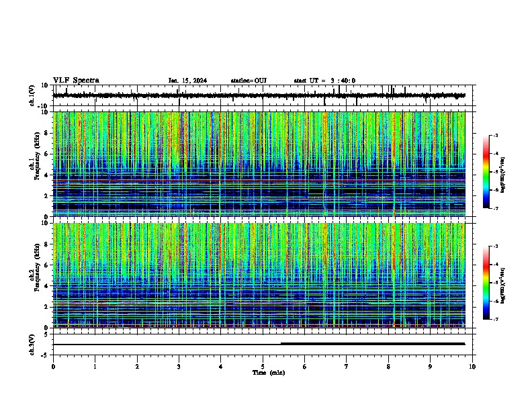532x411 pixels.
Task: Click the "ch.3(V)" axis label
Action: pyautogui.click(x=32, y=345)
